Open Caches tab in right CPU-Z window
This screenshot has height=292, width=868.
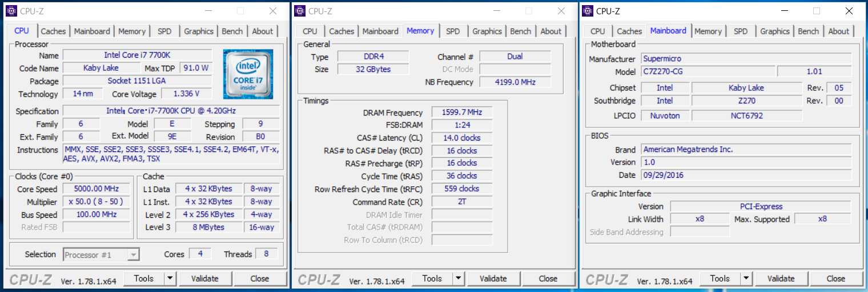[x=629, y=31]
